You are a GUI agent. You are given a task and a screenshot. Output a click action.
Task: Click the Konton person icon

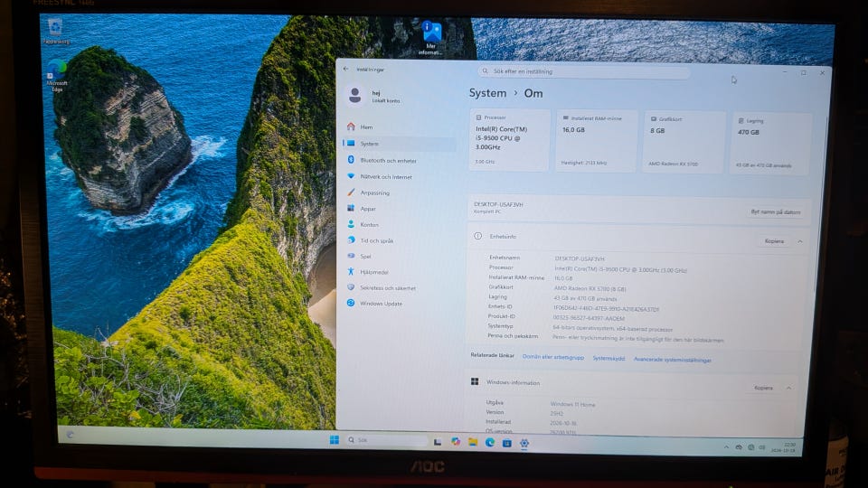point(351,224)
